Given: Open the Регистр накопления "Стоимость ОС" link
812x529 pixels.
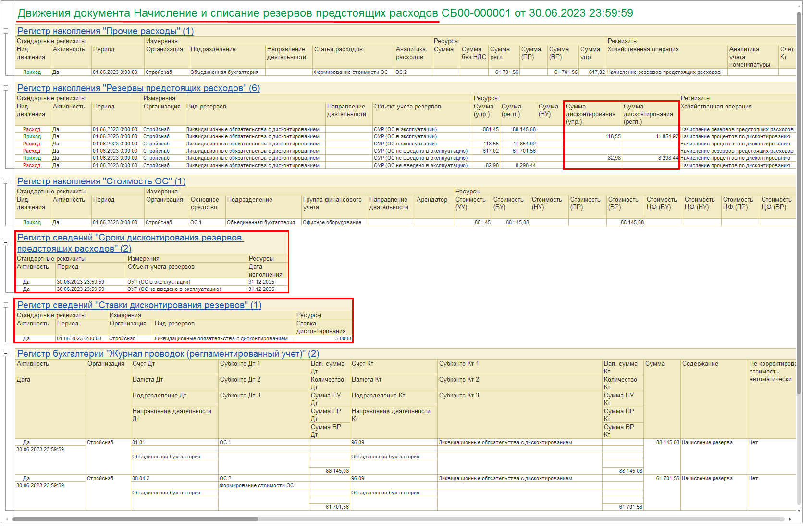Looking at the screenshot, I should pos(101,181).
